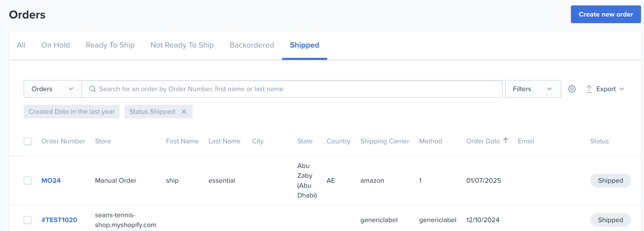Click the magnifier search icon

click(93, 89)
